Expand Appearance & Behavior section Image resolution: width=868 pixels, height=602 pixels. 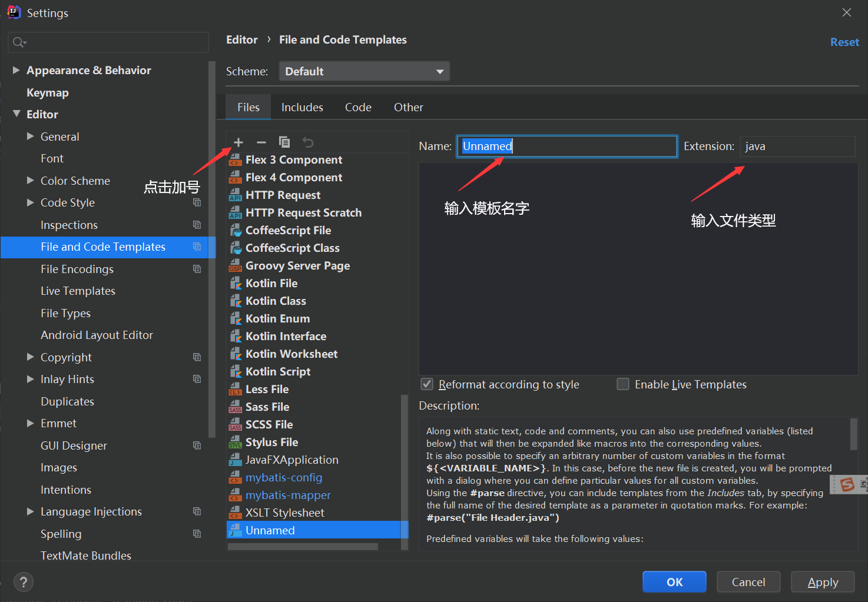click(x=16, y=70)
